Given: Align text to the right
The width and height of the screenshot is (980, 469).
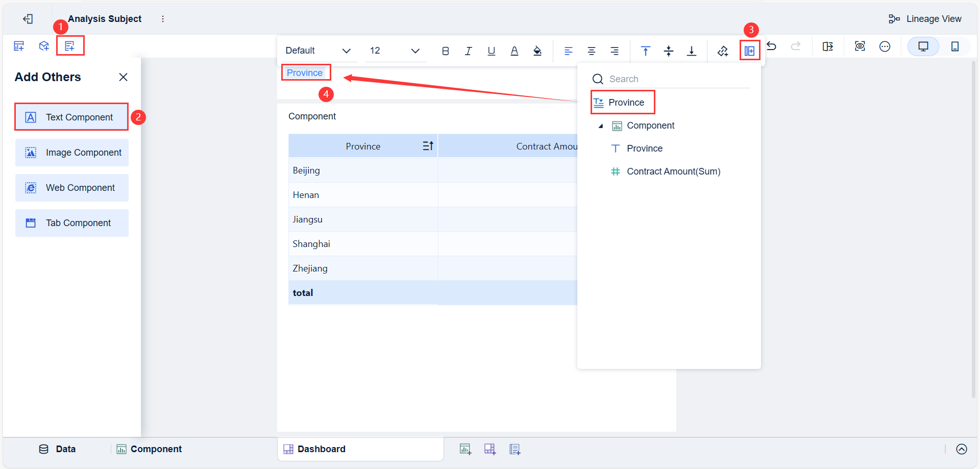Looking at the screenshot, I should 615,51.
